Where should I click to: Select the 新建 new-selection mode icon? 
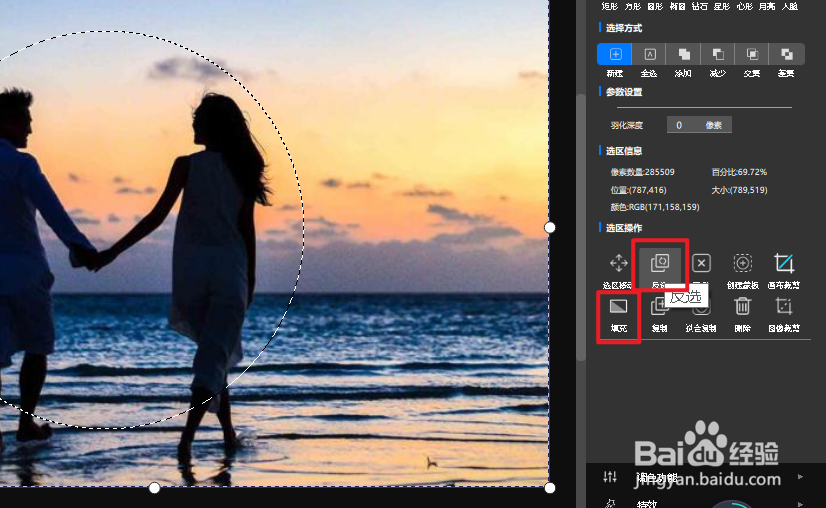click(615, 54)
